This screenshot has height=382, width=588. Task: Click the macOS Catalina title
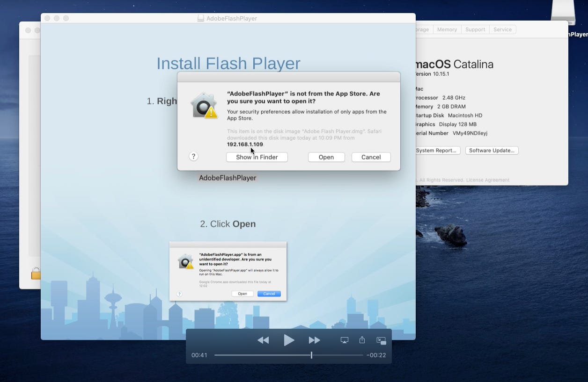tap(455, 64)
